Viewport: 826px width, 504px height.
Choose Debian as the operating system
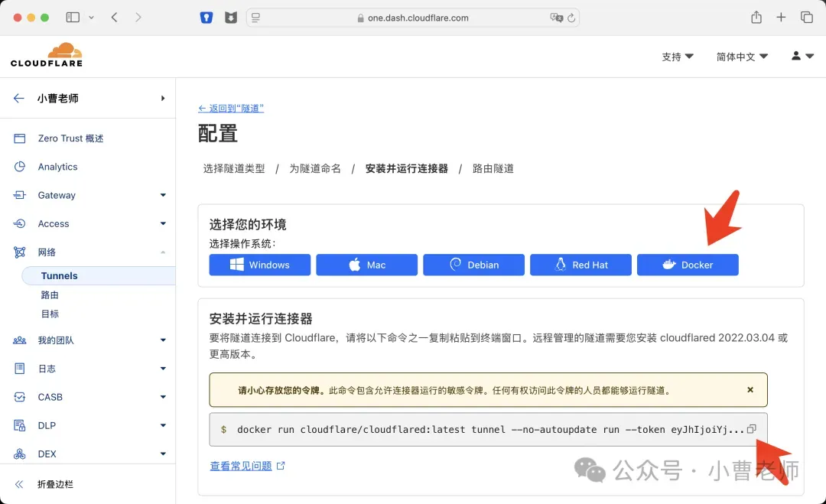[x=473, y=265]
